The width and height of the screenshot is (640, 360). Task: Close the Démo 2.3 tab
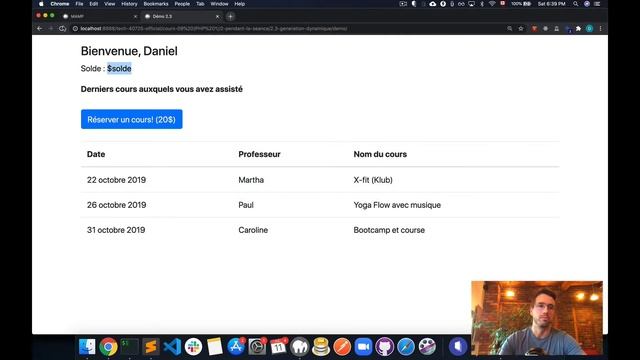click(x=218, y=16)
